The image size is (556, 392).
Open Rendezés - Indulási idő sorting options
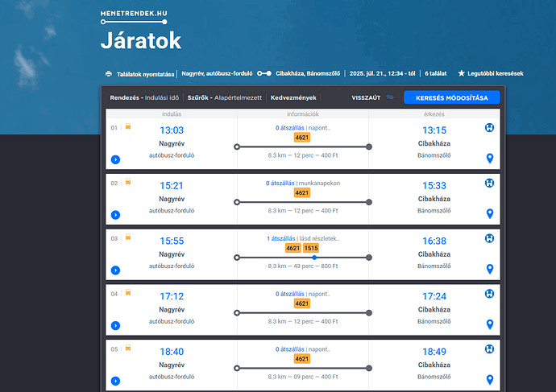click(x=144, y=97)
